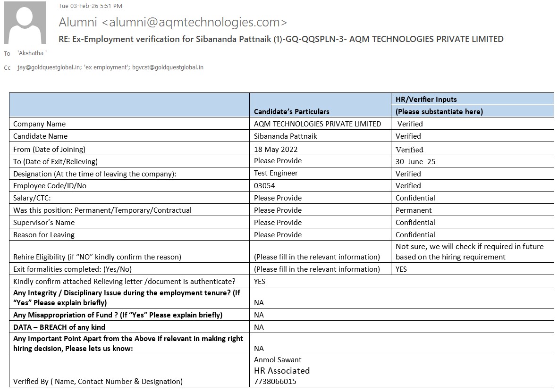This screenshot has height=392, width=558.
Task: Click the sender address alumni@aqmtechnologies.com
Action: click(194, 22)
